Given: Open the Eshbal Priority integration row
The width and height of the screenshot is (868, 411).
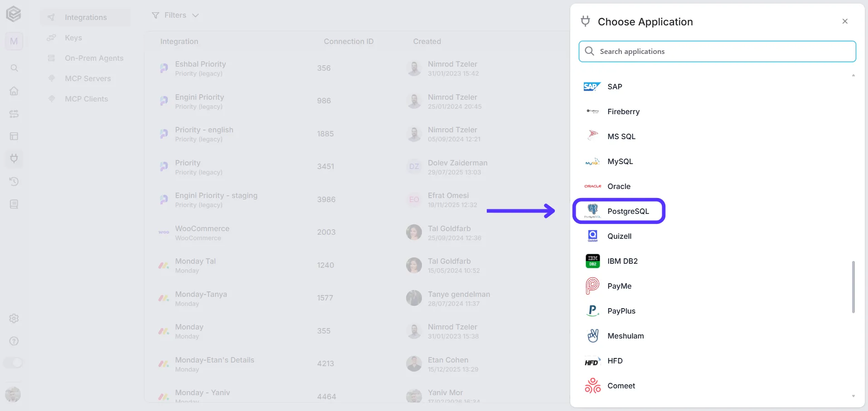Looking at the screenshot, I should click(357, 68).
